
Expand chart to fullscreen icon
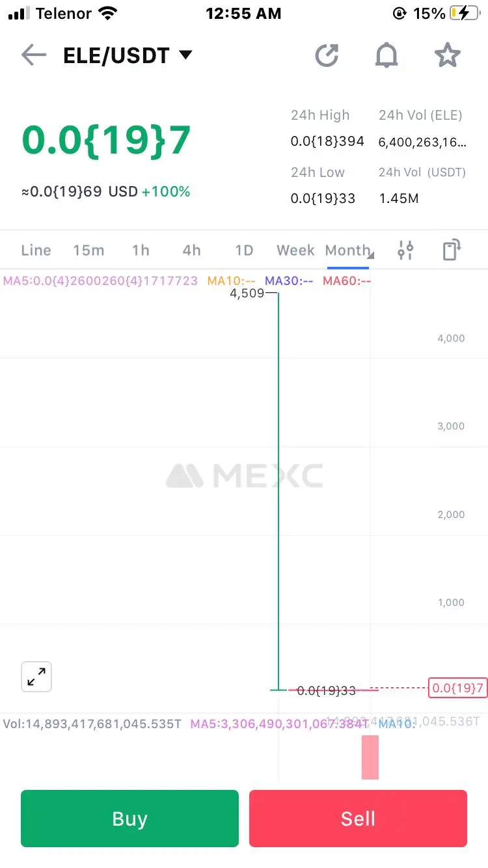point(36,677)
